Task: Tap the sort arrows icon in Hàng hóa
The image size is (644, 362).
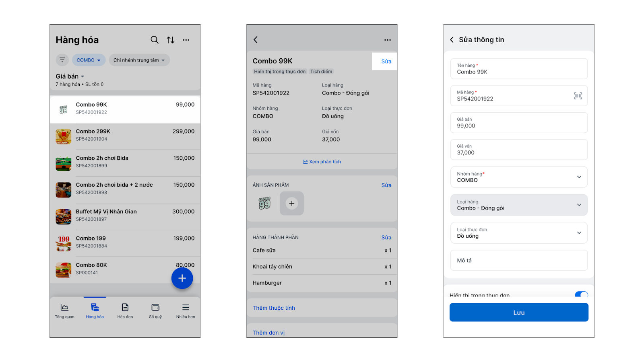Action: [171, 40]
